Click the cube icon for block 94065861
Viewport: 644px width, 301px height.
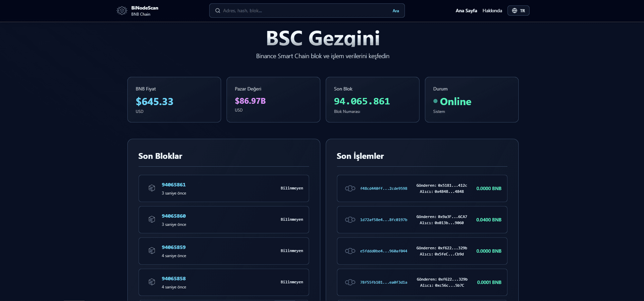point(152,188)
